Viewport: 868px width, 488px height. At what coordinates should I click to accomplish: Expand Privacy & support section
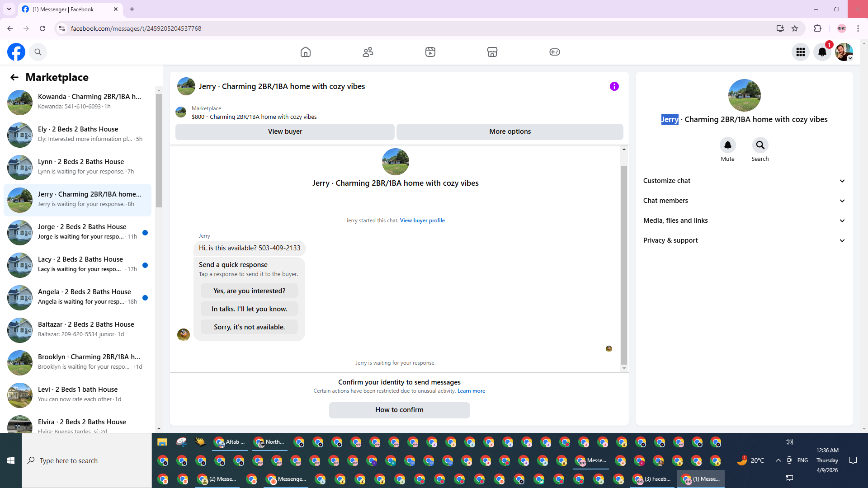coord(744,240)
